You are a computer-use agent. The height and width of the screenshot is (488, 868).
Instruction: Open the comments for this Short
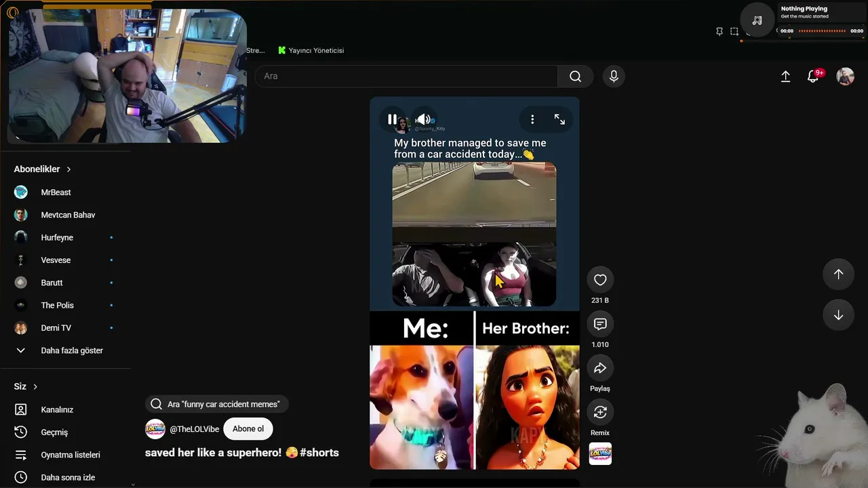pos(600,324)
